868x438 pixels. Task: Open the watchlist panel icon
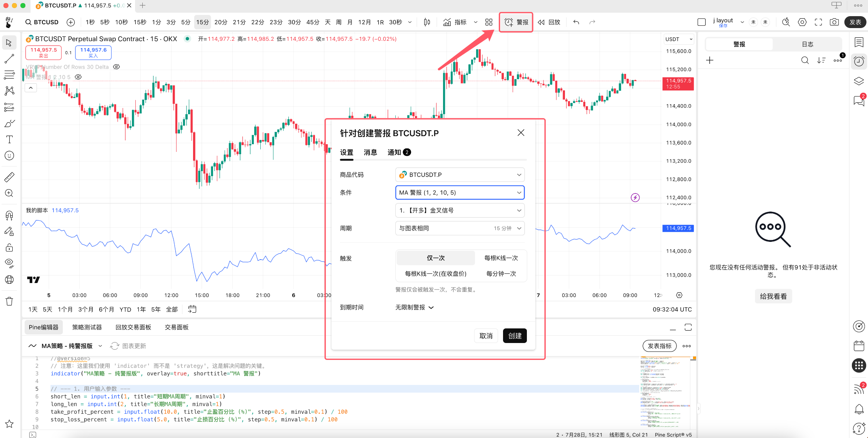pos(859,42)
